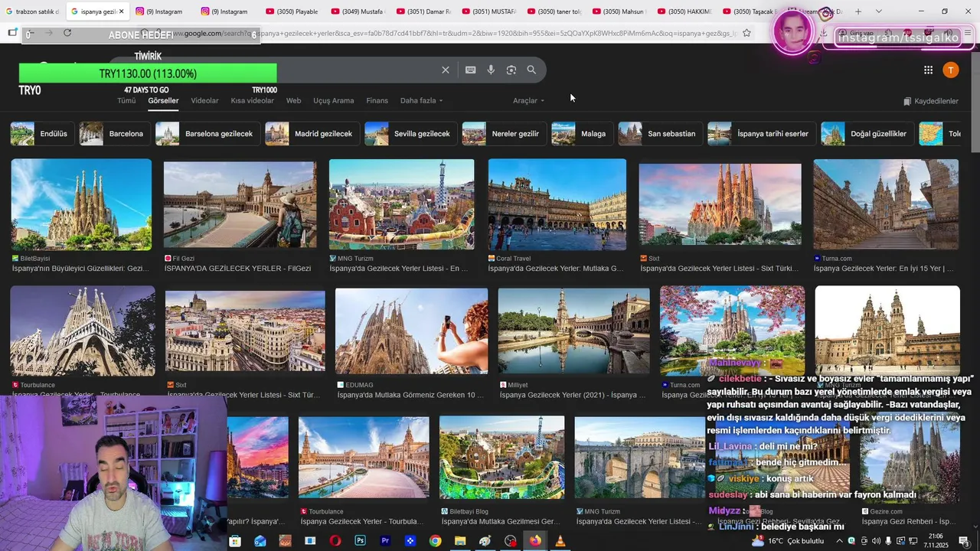
Task: Open the volume control in system tray
Action: click(876, 541)
